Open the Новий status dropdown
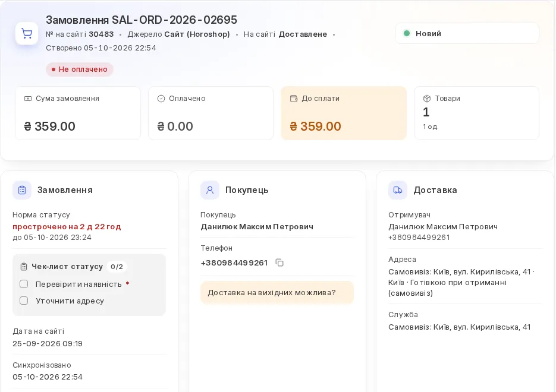 [467, 34]
